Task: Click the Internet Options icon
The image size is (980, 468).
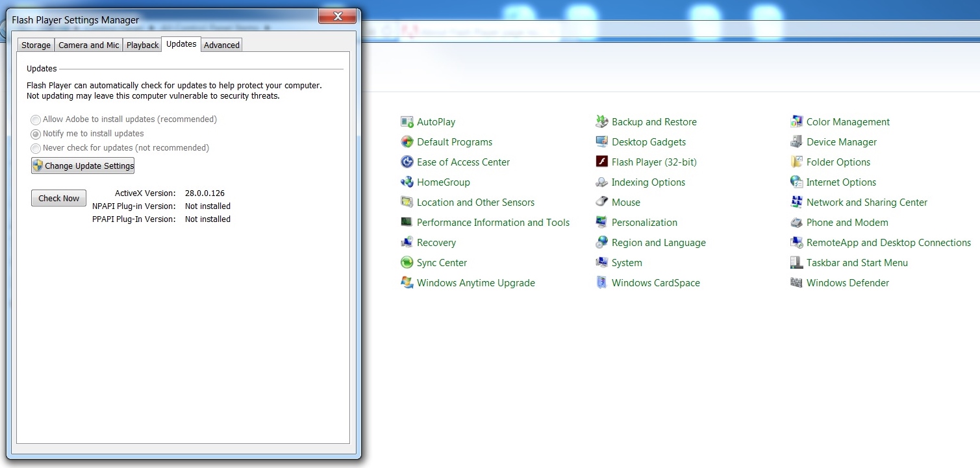Action: 797,182
